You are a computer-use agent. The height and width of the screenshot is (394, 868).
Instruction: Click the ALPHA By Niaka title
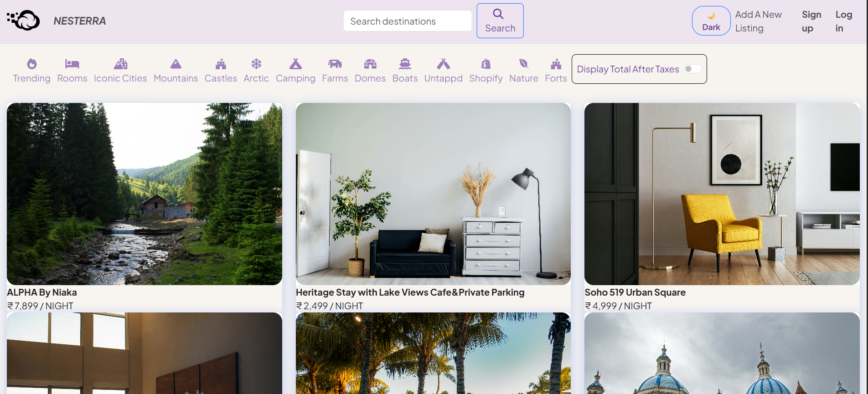[x=42, y=292]
